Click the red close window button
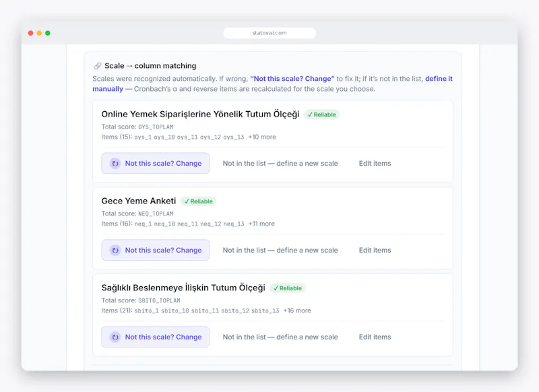 [x=30, y=33]
